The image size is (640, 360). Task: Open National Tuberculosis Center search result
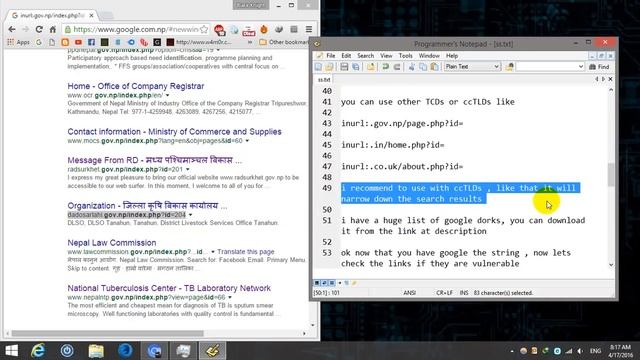pos(169,288)
